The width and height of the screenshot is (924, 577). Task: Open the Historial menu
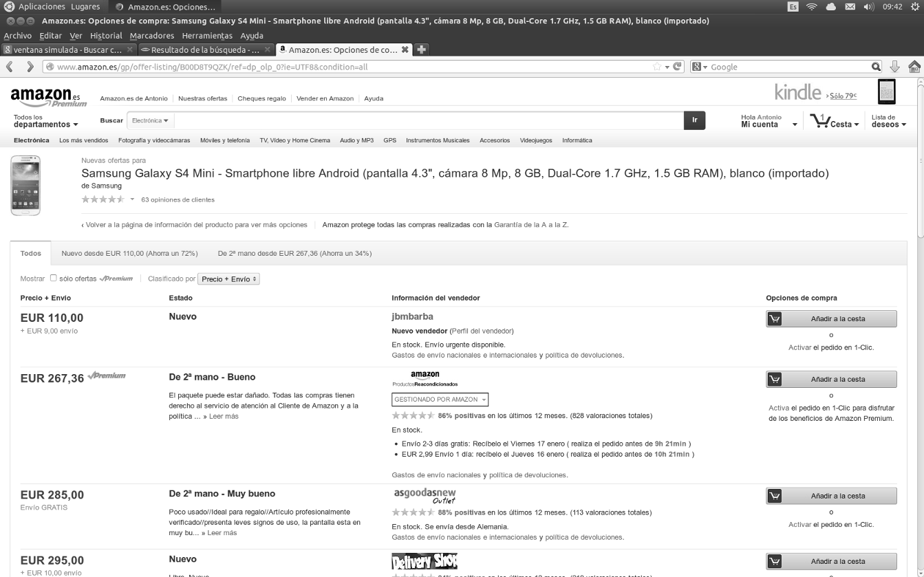(106, 36)
